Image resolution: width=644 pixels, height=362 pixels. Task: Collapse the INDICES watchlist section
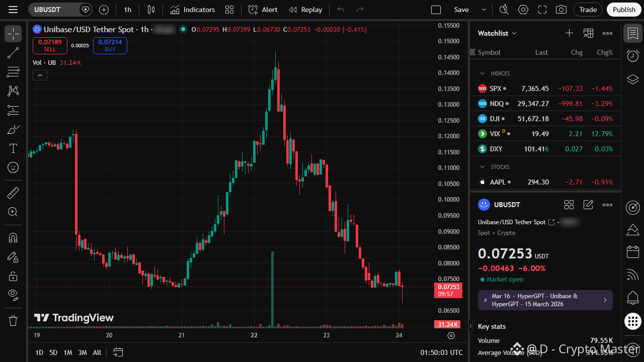(482, 73)
